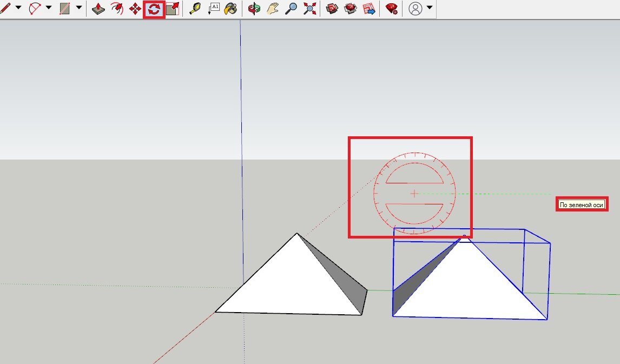The image size is (620, 364).
Task: Choose the Text label tool
Action: coord(214,9)
